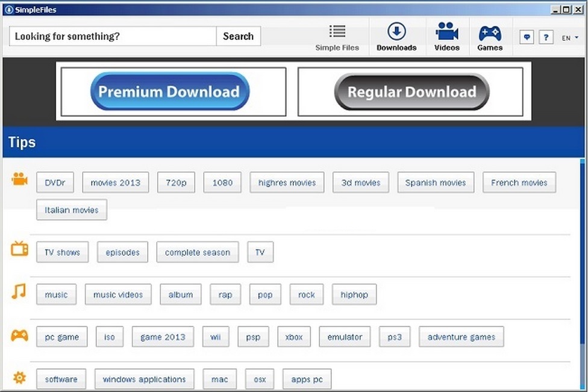588x392 pixels.
Task: Open the Downloads section
Action: coord(396,37)
